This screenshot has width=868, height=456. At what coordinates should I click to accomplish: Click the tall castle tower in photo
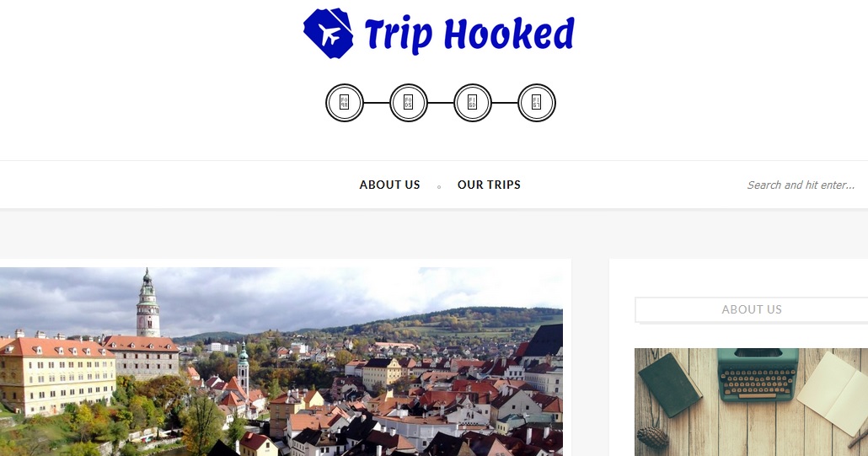pos(147,303)
